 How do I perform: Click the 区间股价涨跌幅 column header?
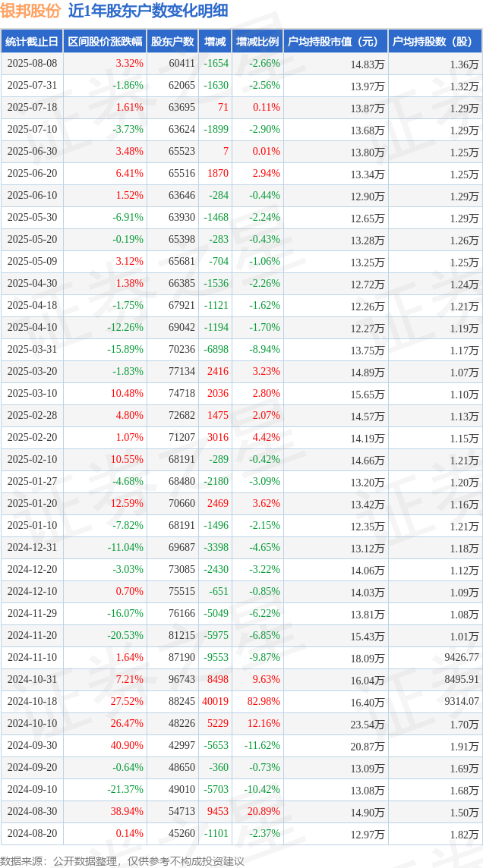(105, 41)
